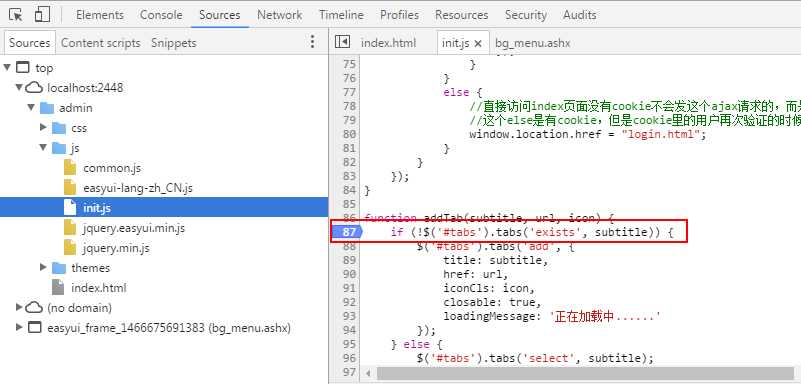This screenshot has height=384, width=801.
Task: Select the Sources panel tab
Action: tap(220, 15)
